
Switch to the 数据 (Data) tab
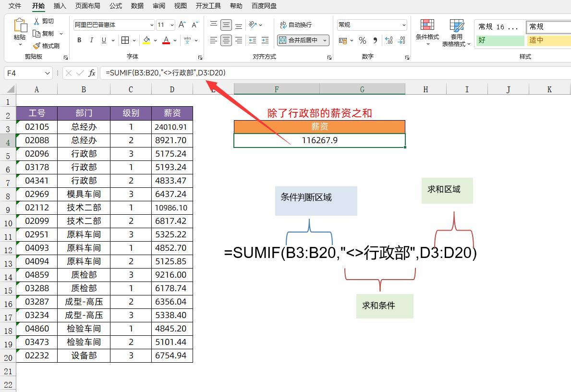pos(137,6)
